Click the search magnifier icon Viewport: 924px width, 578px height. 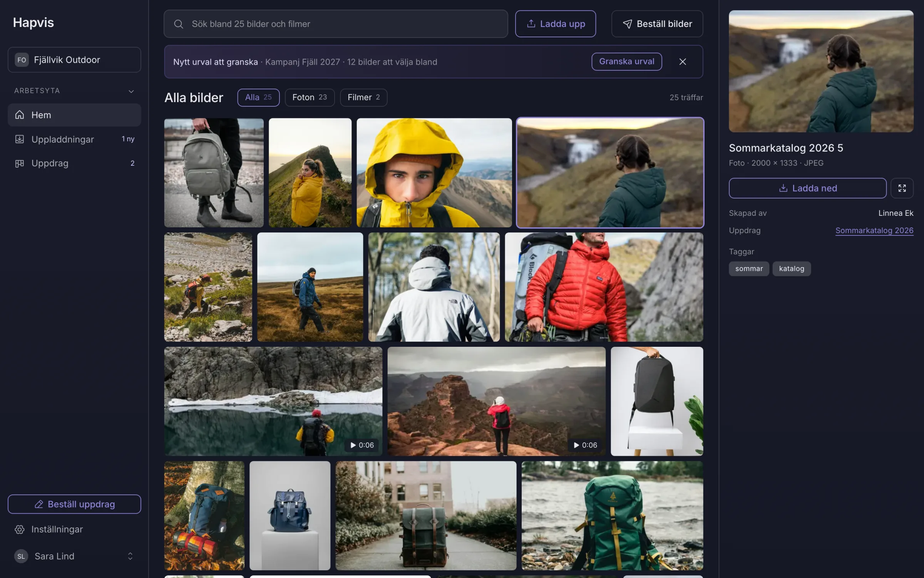(178, 24)
